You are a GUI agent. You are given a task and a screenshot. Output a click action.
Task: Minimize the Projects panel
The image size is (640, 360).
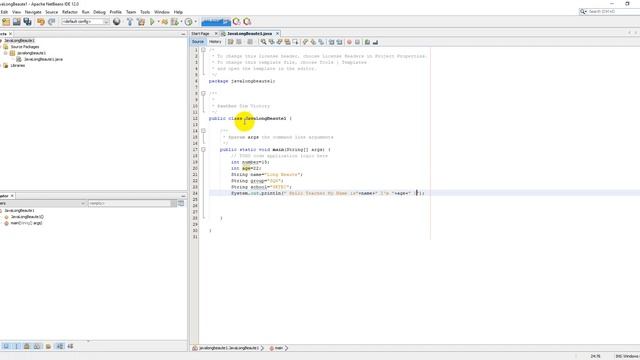click(183, 34)
